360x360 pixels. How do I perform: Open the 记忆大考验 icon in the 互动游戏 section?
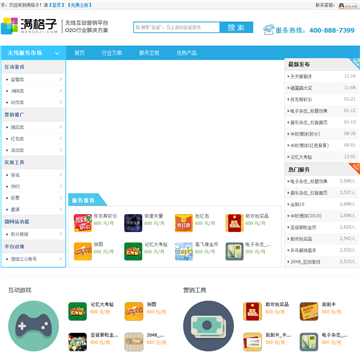point(78,311)
